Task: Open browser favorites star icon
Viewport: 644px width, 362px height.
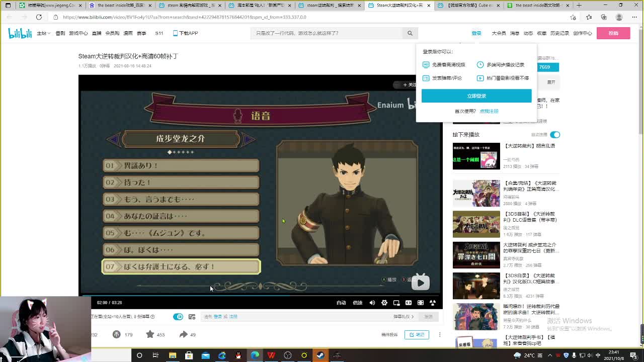Action: click(x=589, y=17)
